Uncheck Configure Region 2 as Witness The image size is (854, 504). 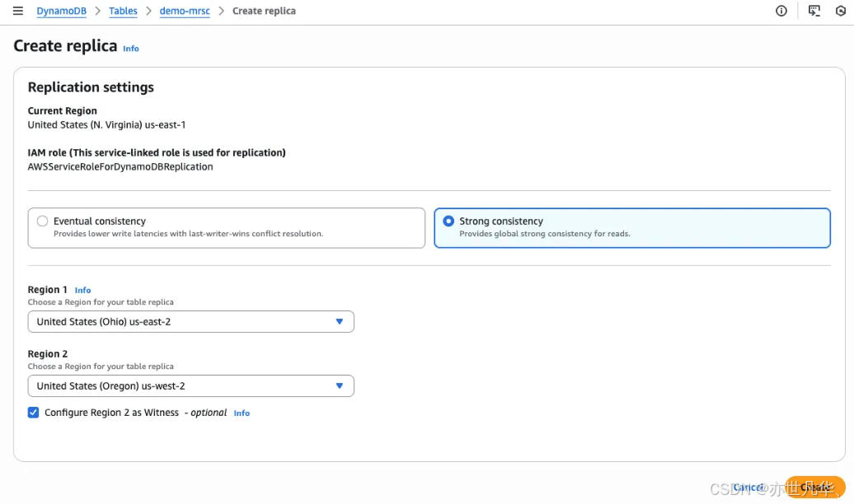33,413
